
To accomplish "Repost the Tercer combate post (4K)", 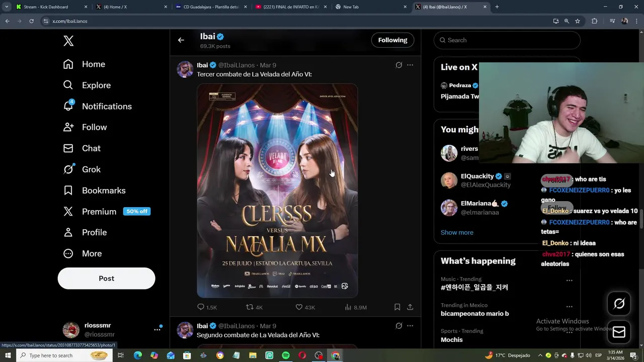I will point(254,307).
